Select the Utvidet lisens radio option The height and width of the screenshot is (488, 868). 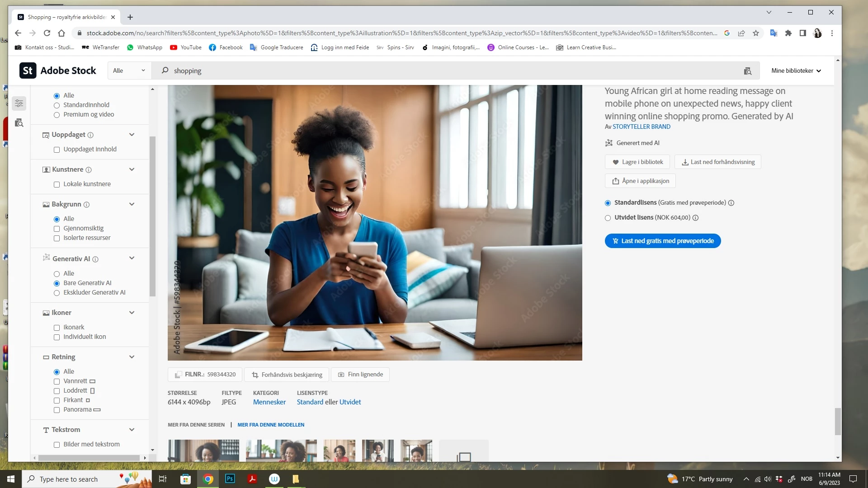coord(608,218)
